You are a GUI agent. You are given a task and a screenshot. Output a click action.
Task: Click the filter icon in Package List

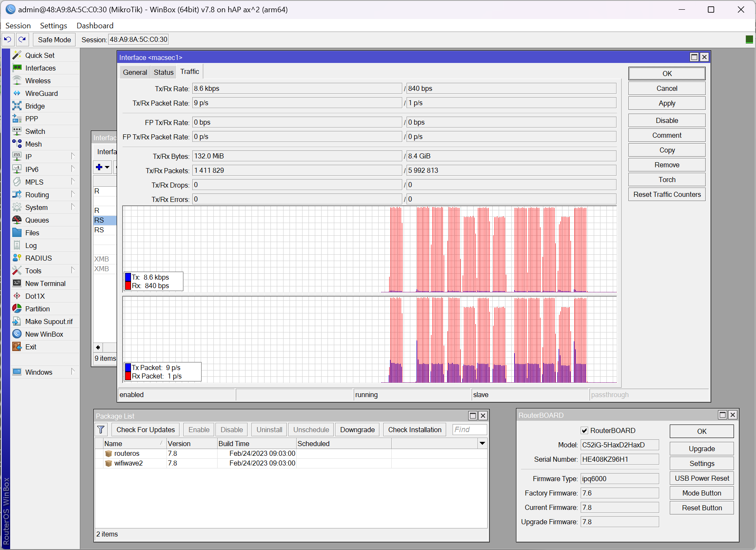[x=101, y=430]
